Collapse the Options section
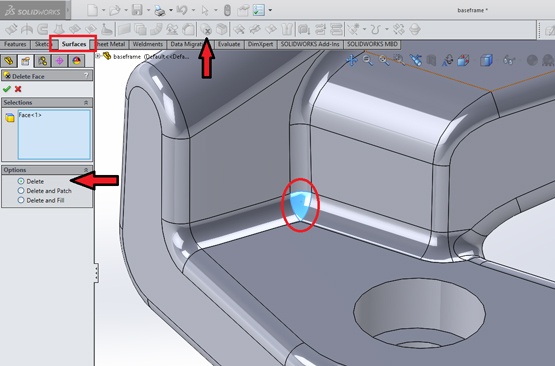Screen dimensions: 555x366 pyautogui.click(x=86, y=170)
